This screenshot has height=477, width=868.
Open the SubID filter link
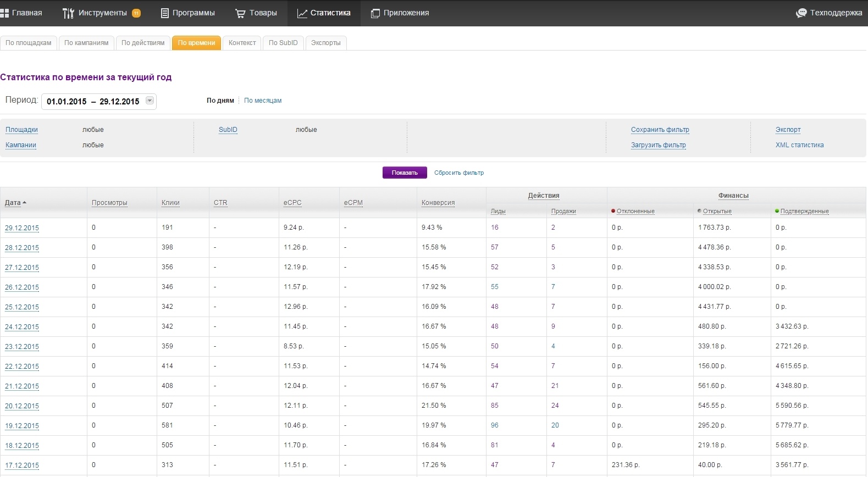click(228, 130)
